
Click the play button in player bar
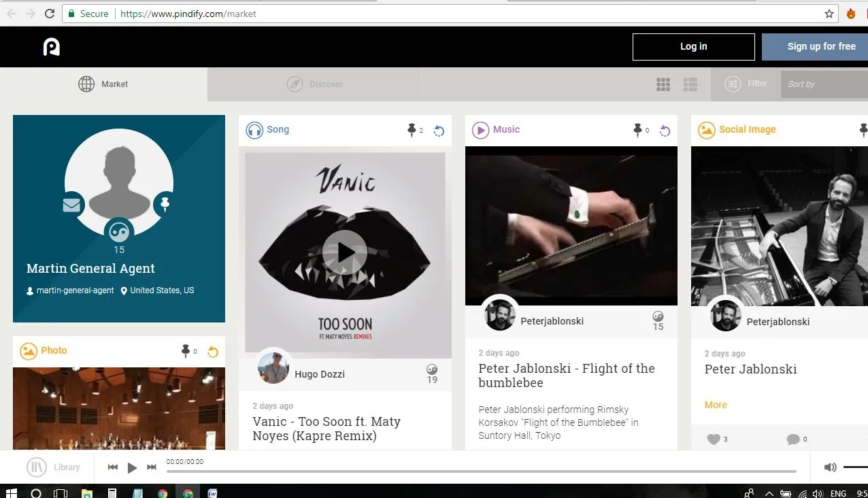[133, 467]
